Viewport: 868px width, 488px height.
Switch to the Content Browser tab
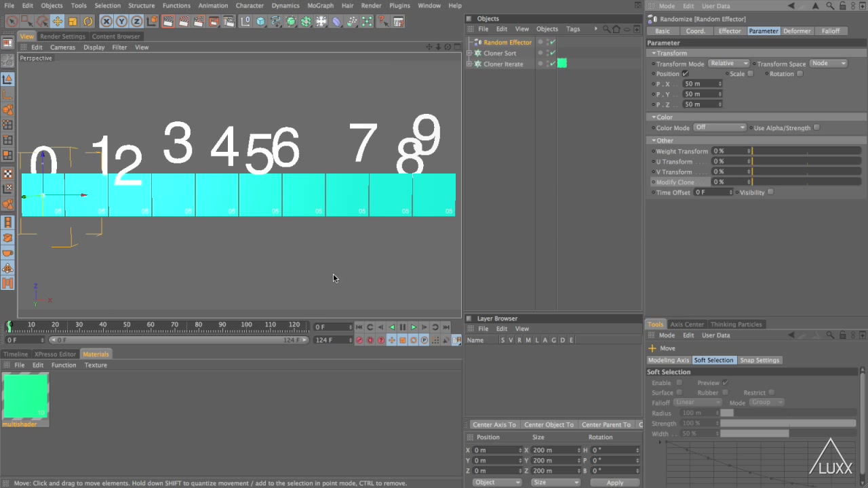coord(115,36)
